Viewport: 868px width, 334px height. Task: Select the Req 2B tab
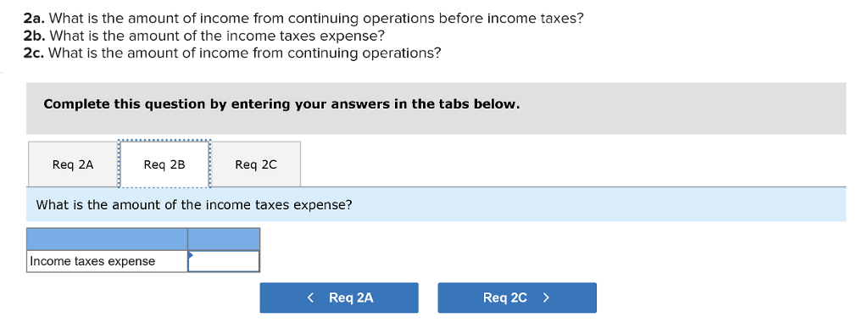164,164
